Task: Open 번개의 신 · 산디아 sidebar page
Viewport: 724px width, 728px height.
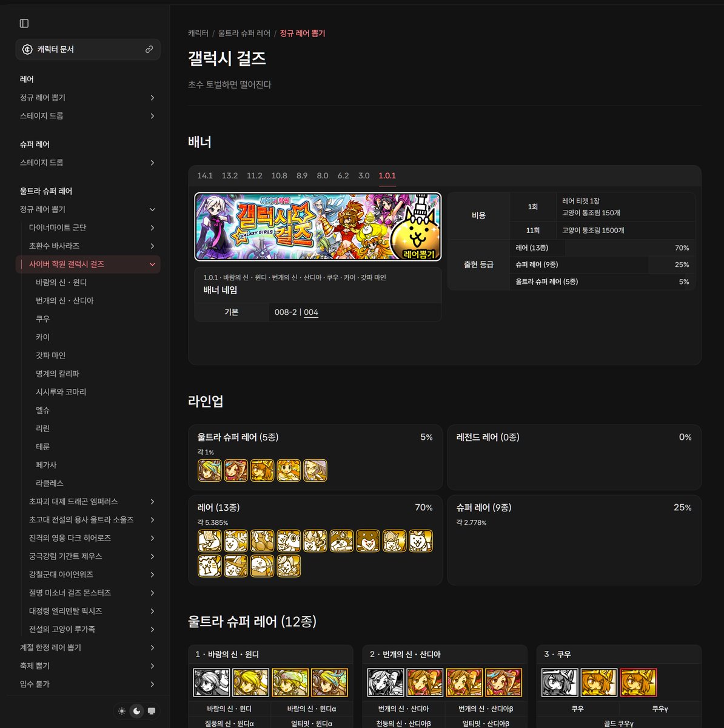Action: tap(65, 301)
